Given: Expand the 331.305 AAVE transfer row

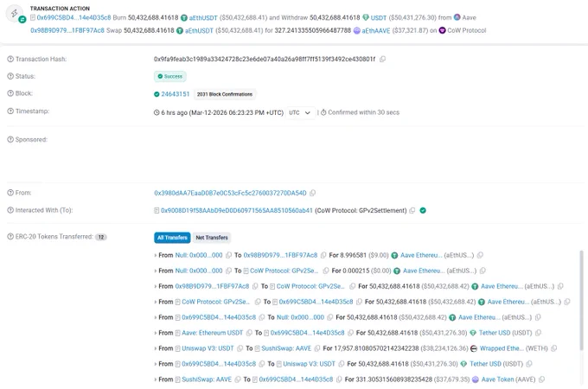Looking at the screenshot, I should (x=156, y=379).
